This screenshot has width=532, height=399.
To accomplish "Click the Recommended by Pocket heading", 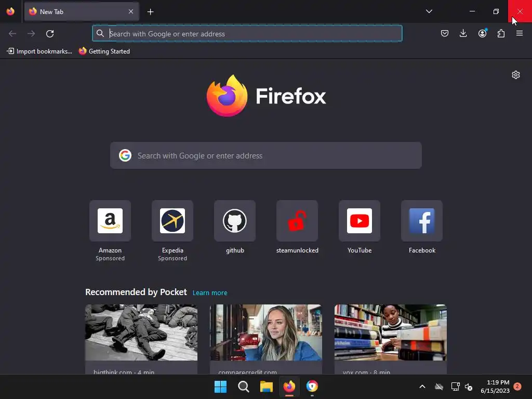I will pyautogui.click(x=136, y=292).
